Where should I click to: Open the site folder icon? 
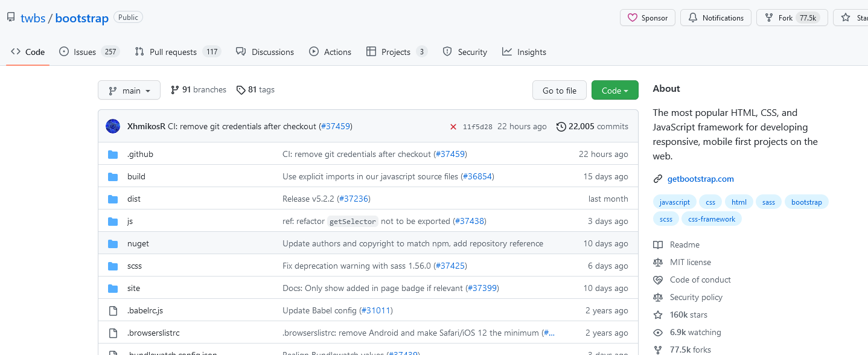tap(113, 288)
